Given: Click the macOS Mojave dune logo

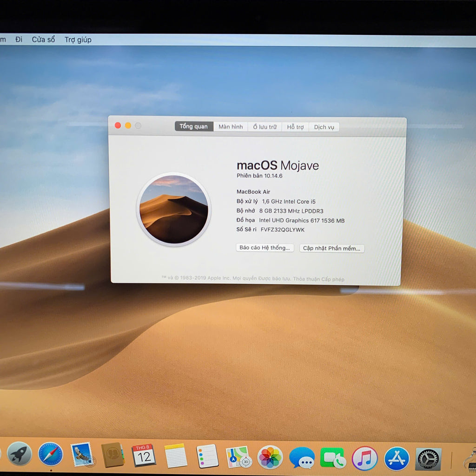Looking at the screenshot, I should 174,209.
